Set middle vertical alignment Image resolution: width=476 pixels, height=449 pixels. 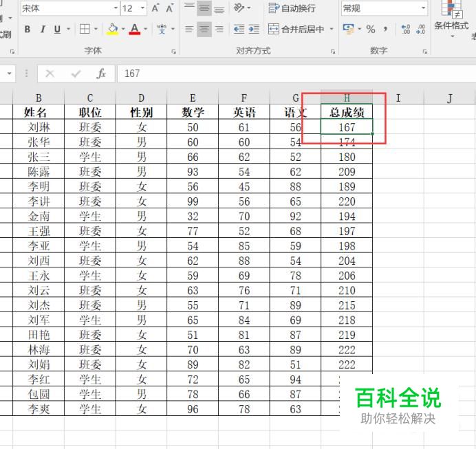(204, 8)
